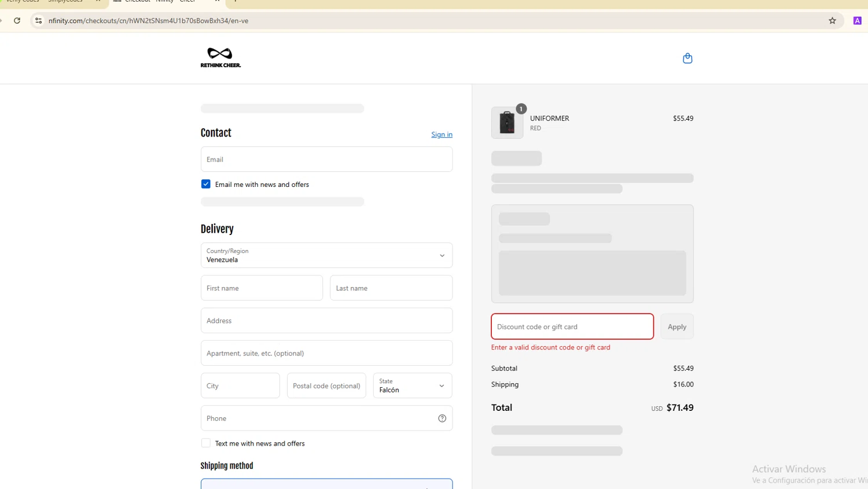Open the phone field help question icon
This screenshot has height=489, width=868.
coord(442,418)
